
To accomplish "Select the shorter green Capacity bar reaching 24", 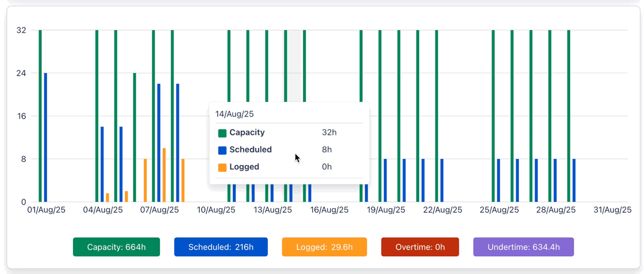I will pos(135,138).
